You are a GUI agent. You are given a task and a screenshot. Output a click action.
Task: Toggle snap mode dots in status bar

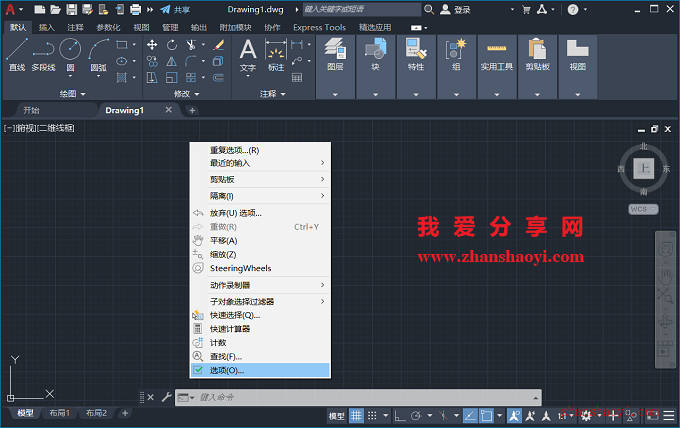[372, 416]
